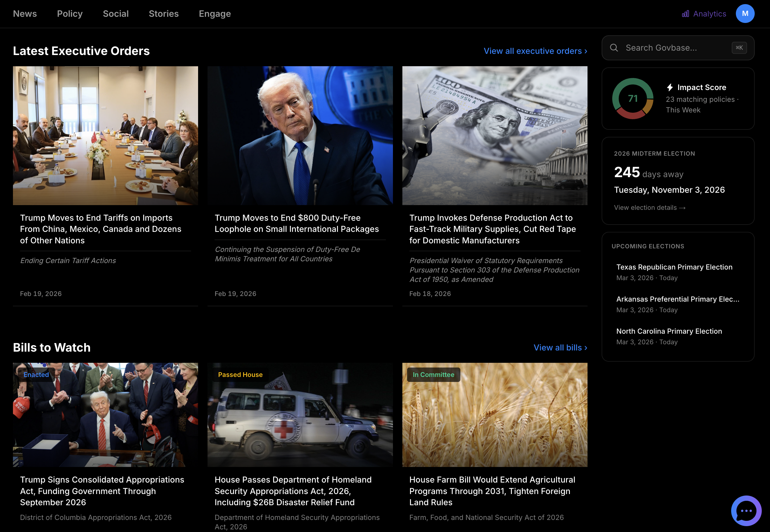Open North Carolina Primary Election entry
Viewport: 770px width, 532px height.
point(669,331)
